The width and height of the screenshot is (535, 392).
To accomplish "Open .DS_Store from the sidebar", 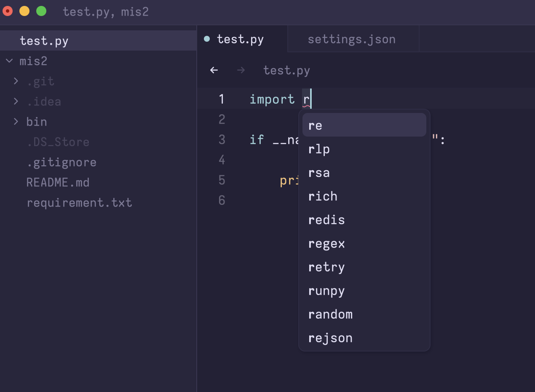I will pyautogui.click(x=58, y=142).
